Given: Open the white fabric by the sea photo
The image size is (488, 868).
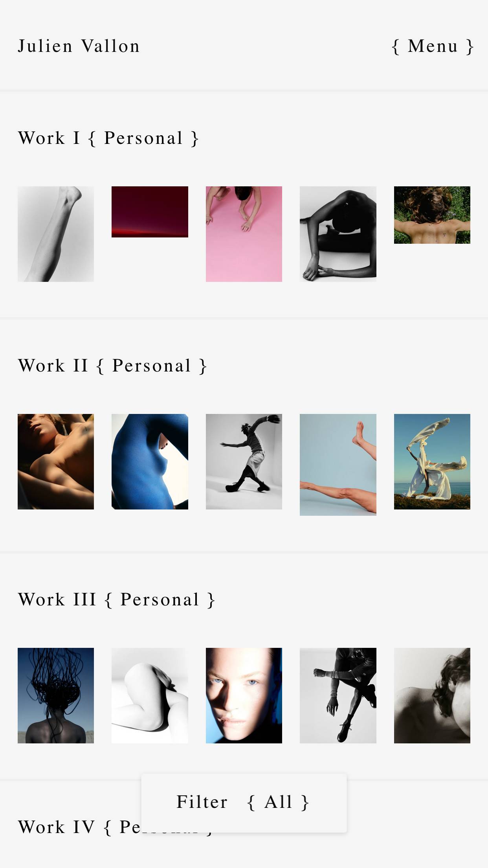Looking at the screenshot, I should 432,462.
